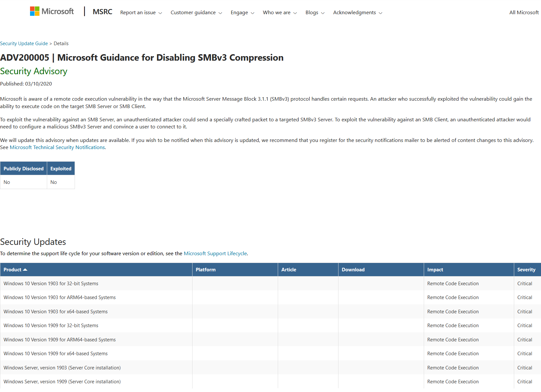The image size is (541, 392).
Task: Click the No value under Publicly Disclosed
Action: pyautogui.click(x=7, y=182)
